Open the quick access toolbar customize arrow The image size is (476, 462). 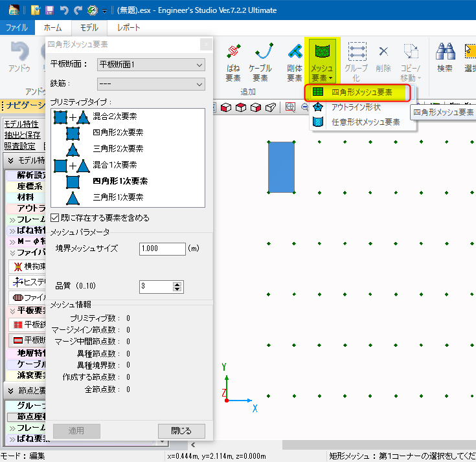coord(104,11)
